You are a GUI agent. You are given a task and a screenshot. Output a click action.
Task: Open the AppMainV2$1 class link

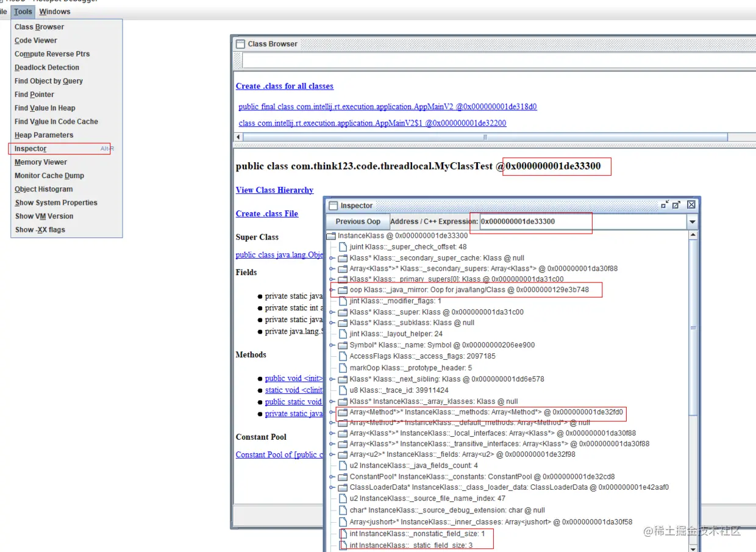[x=373, y=123]
